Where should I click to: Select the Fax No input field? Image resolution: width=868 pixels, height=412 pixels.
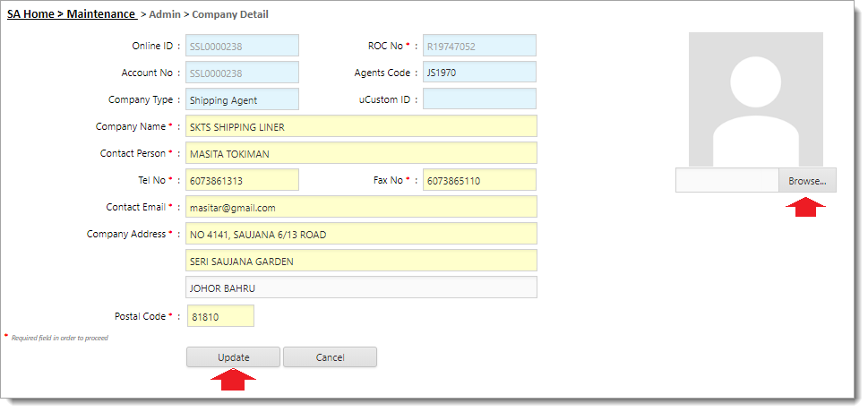coord(479,181)
